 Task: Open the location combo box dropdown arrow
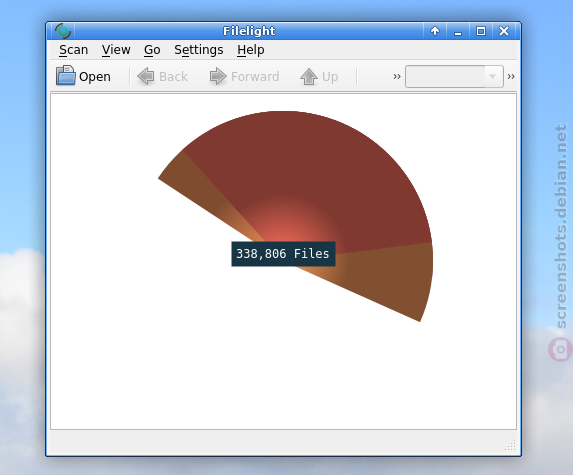(493, 76)
